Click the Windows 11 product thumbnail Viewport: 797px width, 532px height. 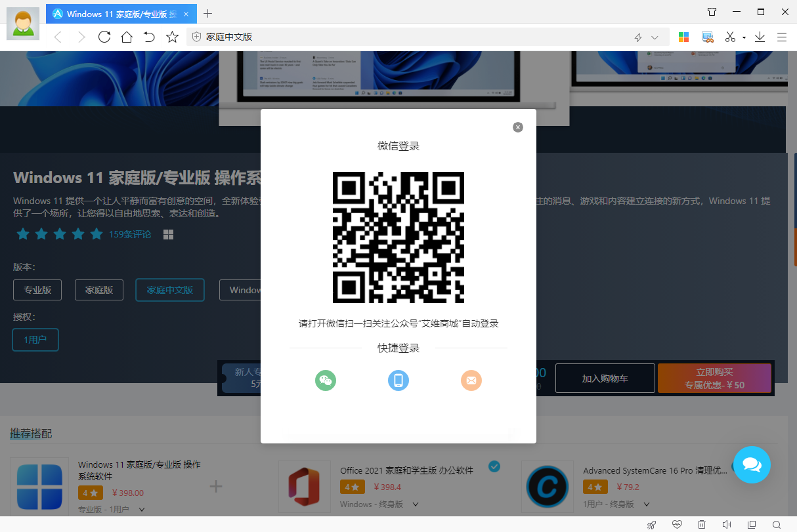tap(39, 486)
